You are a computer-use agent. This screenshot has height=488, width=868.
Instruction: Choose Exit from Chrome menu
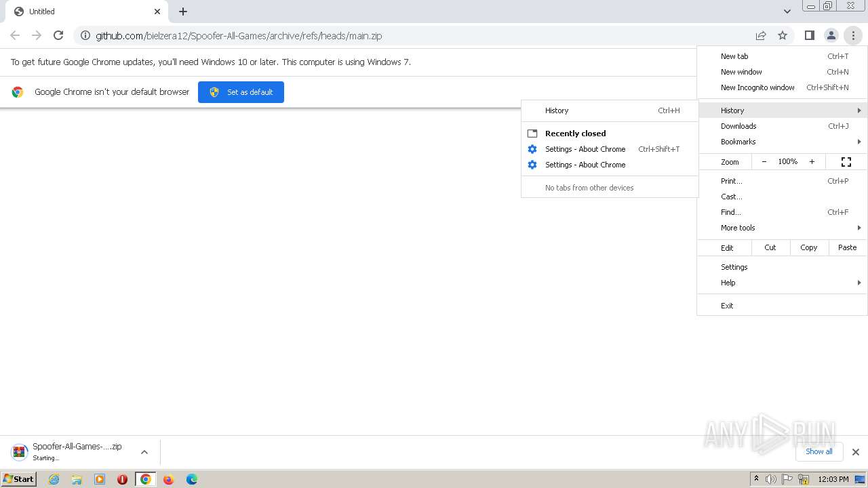(782, 306)
